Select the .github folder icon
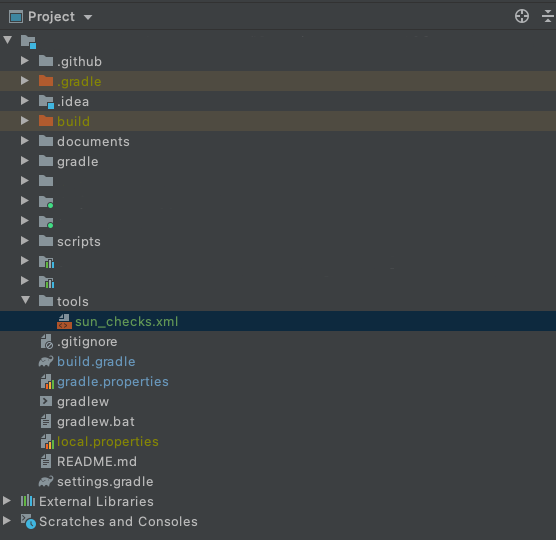The width and height of the screenshot is (556, 540). 46,61
